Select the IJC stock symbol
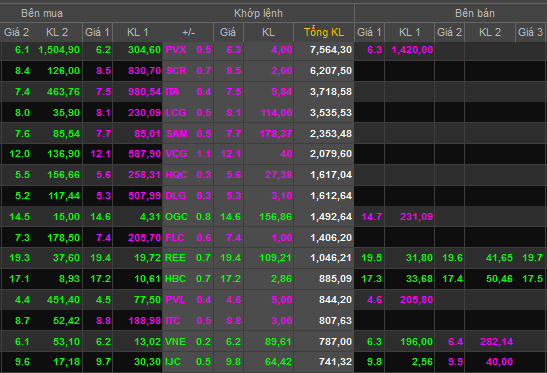This screenshot has height=373, width=547. 173,362
